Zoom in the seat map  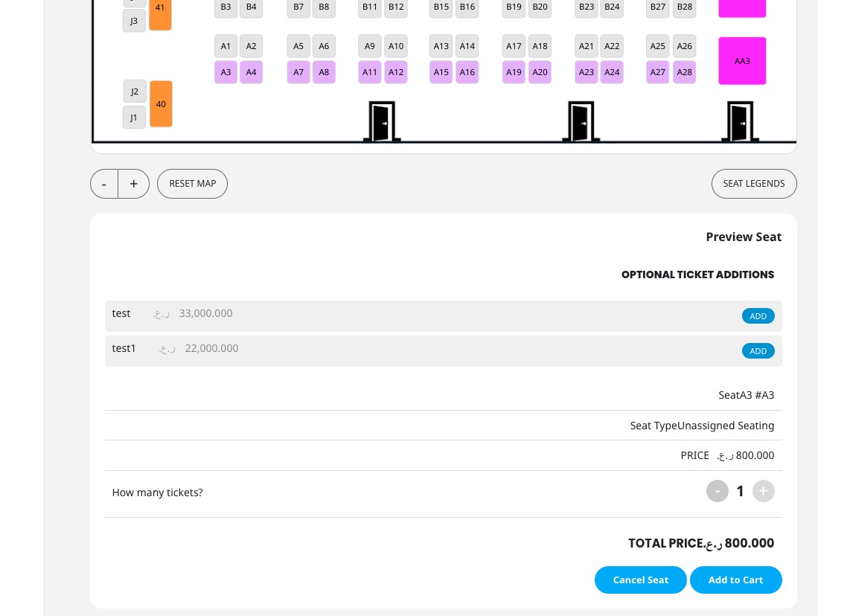134,184
